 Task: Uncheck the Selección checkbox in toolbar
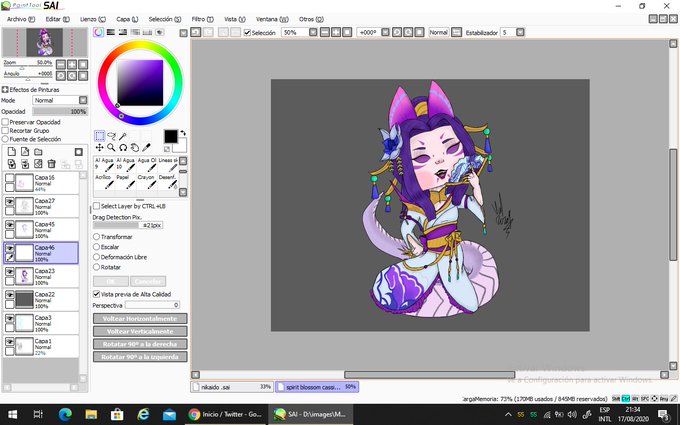pos(247,33)
